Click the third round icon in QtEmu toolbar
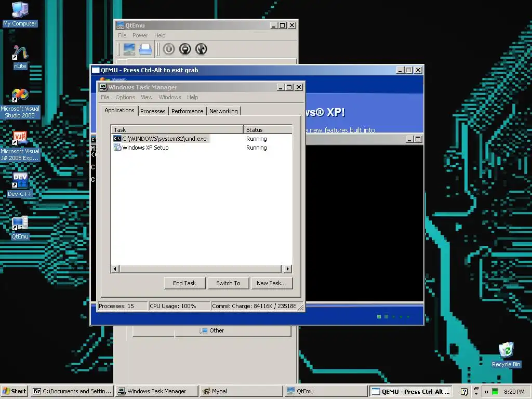This screenshot has width=532, height=399. [x=201, y=49]
